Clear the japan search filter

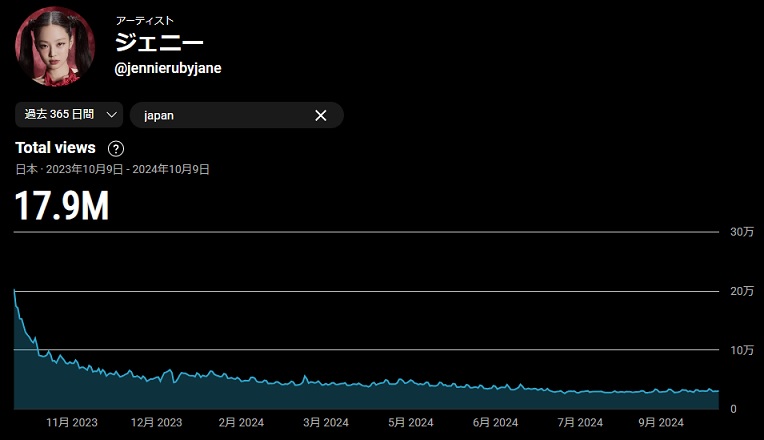tap(321, 115)
